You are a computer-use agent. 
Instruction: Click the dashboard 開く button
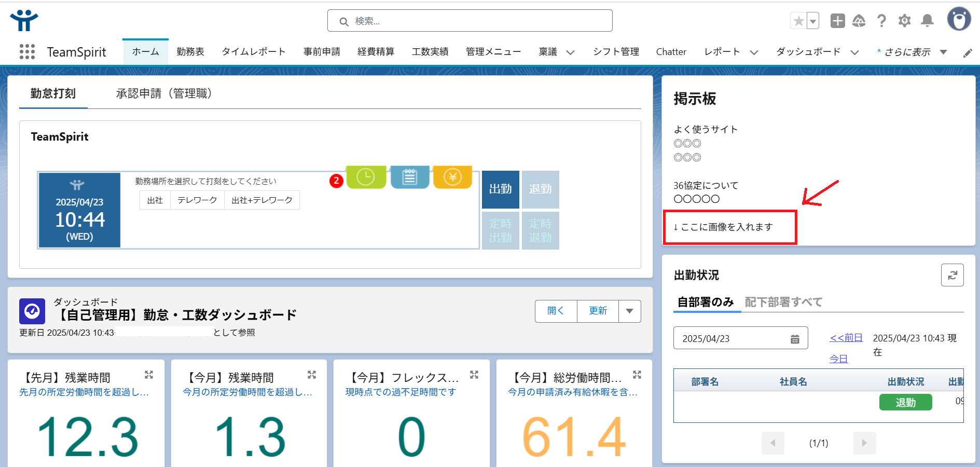pyautogui.click(x=556, y=311)
